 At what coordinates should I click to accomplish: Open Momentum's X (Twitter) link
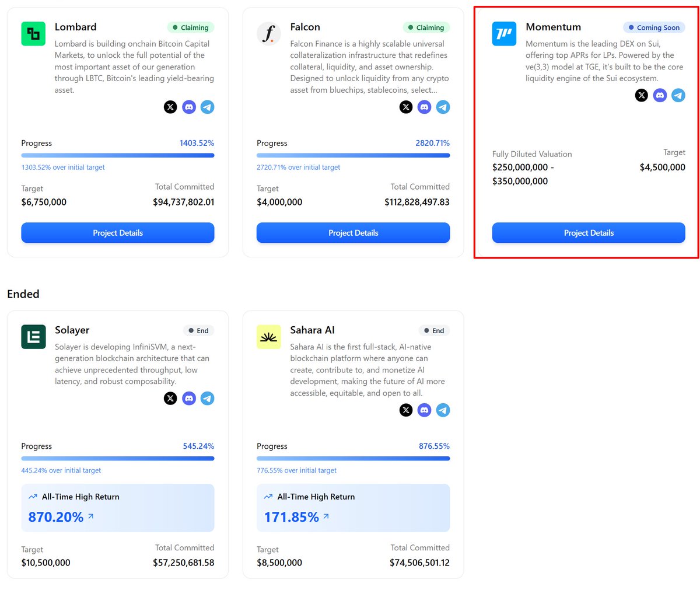[642, 95]
